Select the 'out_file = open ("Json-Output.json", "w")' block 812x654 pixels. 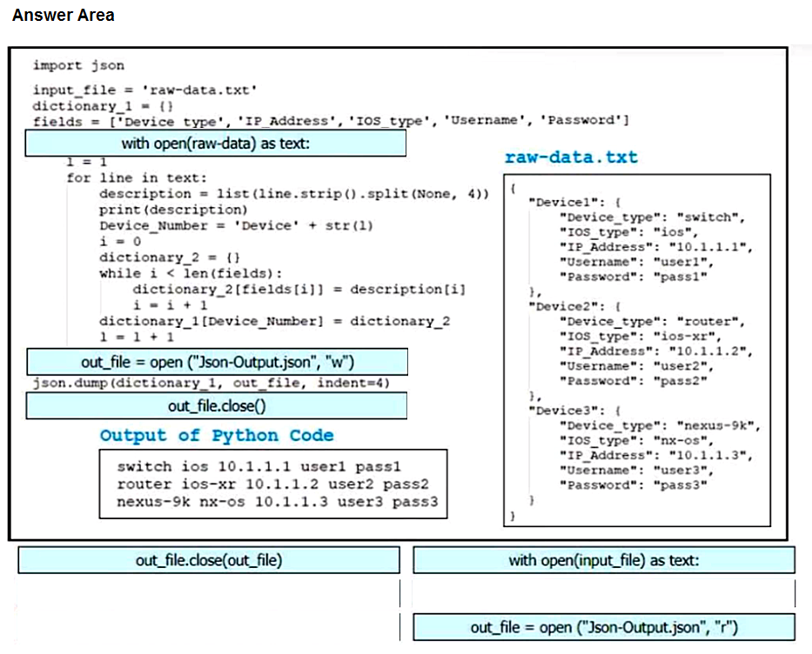tap(217, 362)
